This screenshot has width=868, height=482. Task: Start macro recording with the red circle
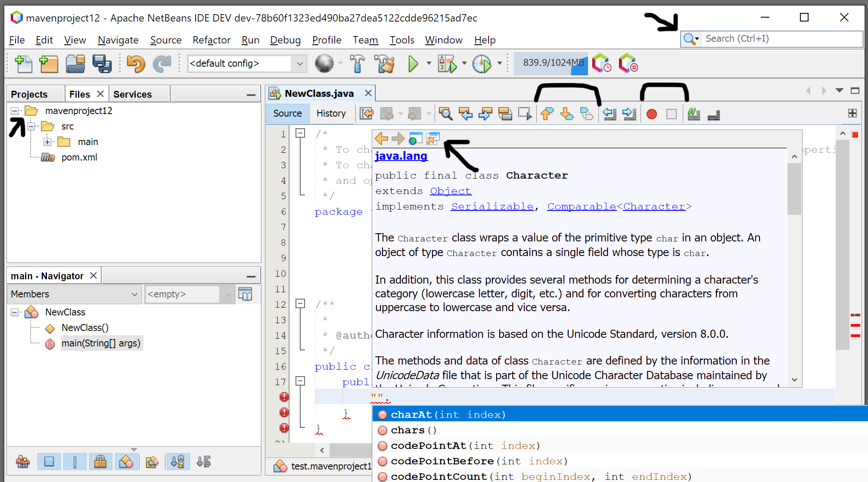(x=651, y=114)
